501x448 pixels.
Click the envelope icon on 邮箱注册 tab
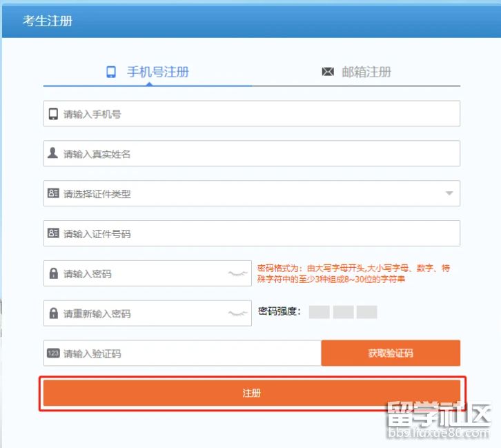coord(328,72)
